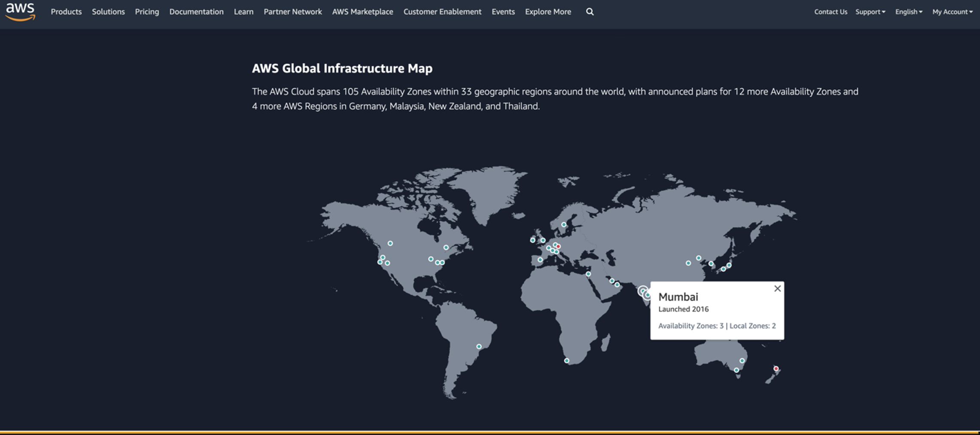Click the 'AWS Global Infrastructure Map' heading

342,68
